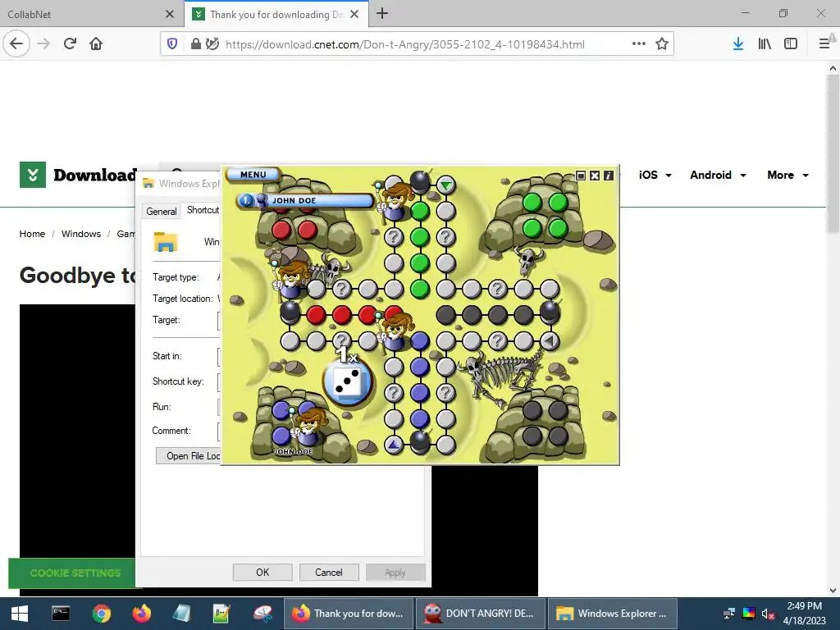
Task: Open Firefox pinned taskbar icon
Action: pyautogui.click(x=141, y=614)
